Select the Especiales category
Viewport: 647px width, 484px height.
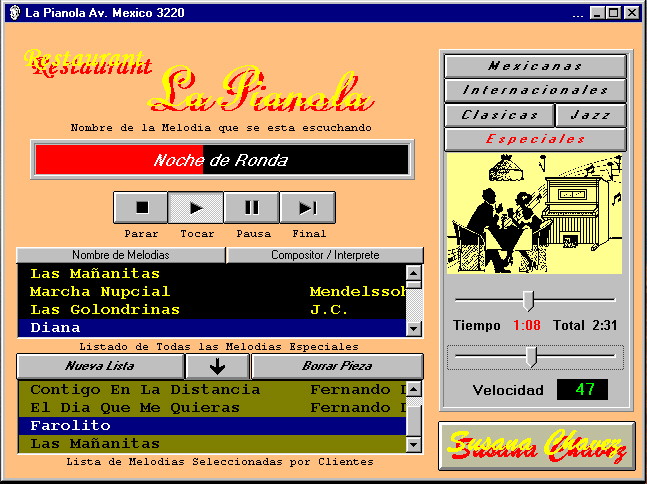535,139
